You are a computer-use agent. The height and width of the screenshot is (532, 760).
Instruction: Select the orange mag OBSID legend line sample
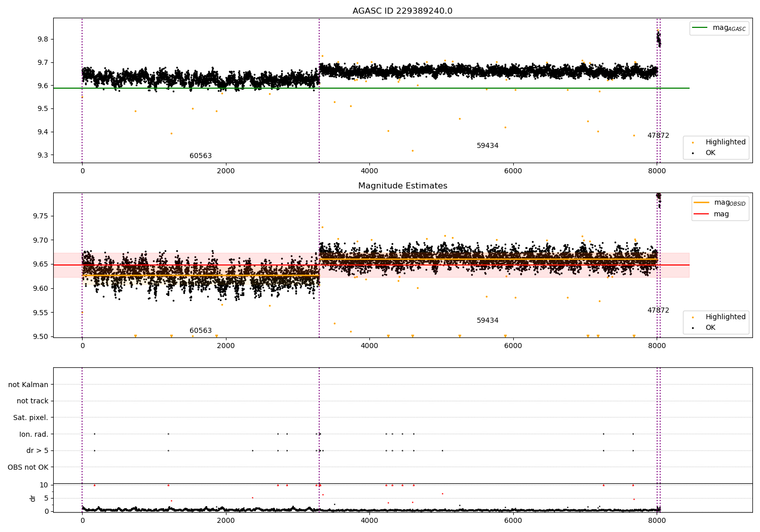pyautogui.click(x=702, y=202)
